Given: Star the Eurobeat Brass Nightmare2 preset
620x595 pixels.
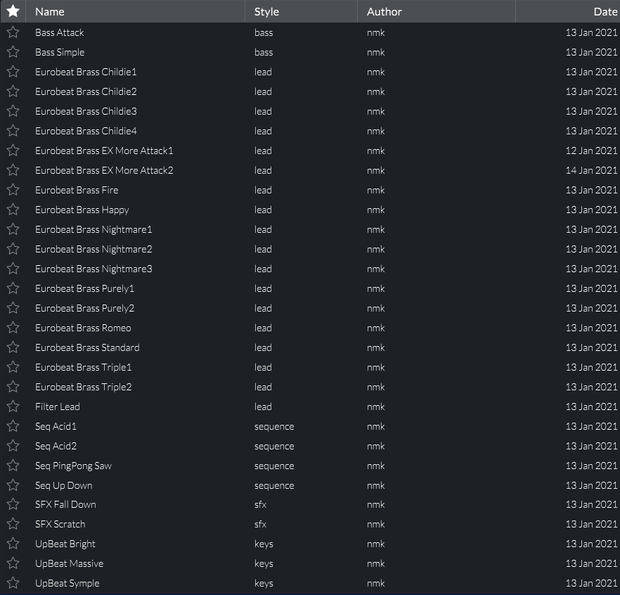Looking at the screenshot, I should click(13, 249).
